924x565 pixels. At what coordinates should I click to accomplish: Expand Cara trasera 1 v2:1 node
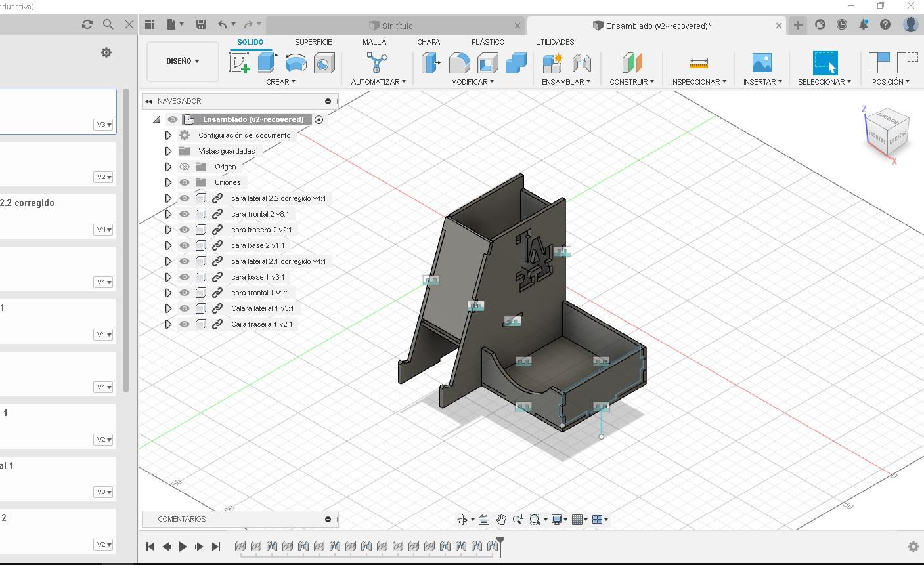168,324
